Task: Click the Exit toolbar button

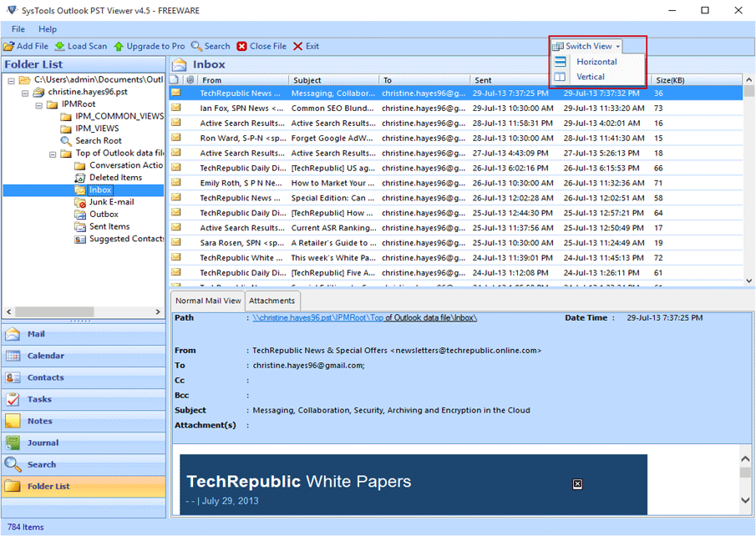Action: coord(307,46)
